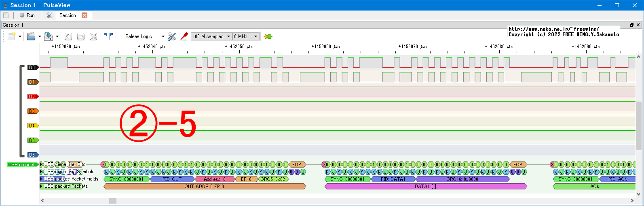
Task: Click the save session icon
Action: [48, 36]
